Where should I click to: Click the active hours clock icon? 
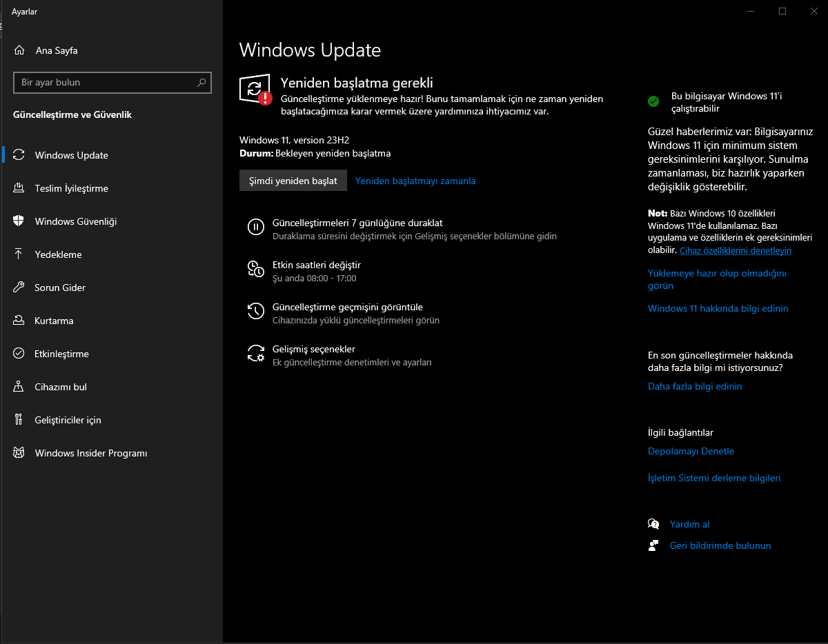256,269
